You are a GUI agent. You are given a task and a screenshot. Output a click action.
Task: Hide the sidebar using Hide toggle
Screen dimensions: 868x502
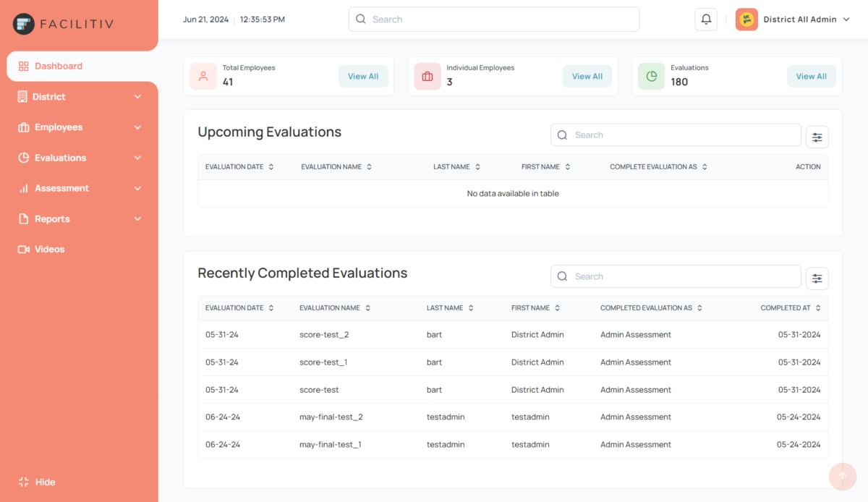[38, 482]
